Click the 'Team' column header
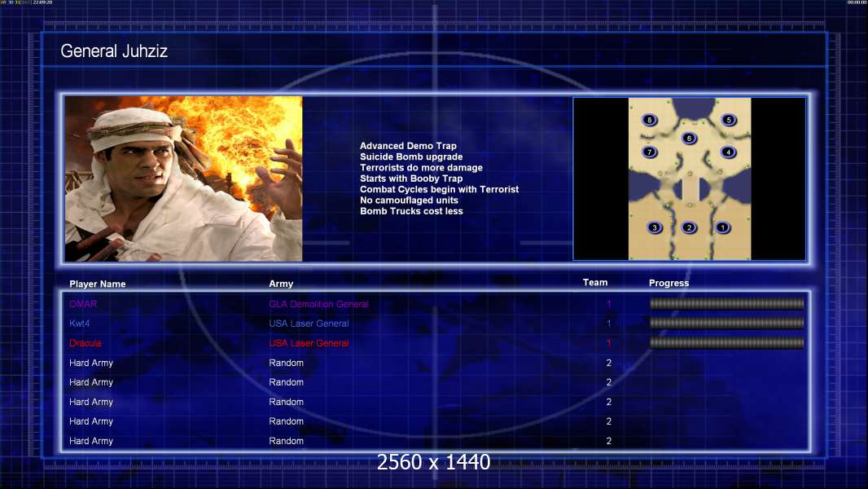Screen dimensions: 868x489 point(595,283)
